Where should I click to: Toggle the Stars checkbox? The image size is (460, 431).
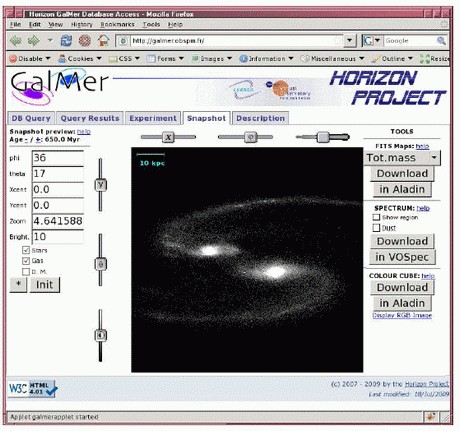pos(26,250)
